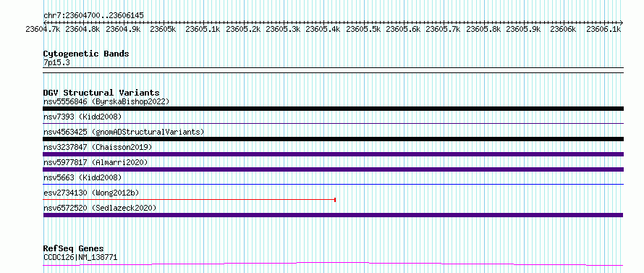
Task: Click the magenta CCDC126 gene line
Action: [x=333, y=264]
